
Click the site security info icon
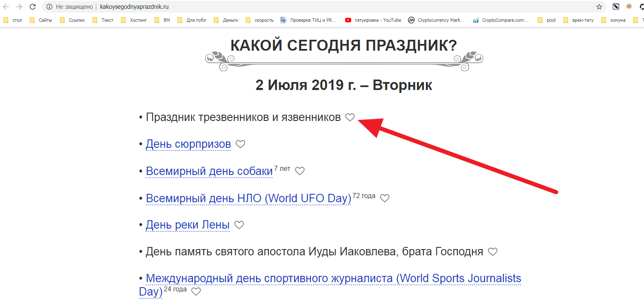point(49,7)
